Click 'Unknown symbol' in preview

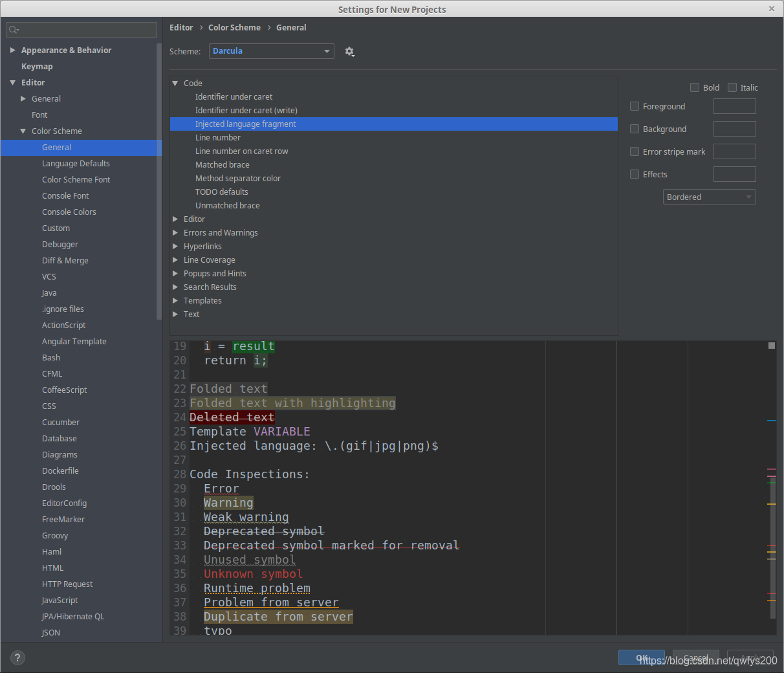coord(253,574)
